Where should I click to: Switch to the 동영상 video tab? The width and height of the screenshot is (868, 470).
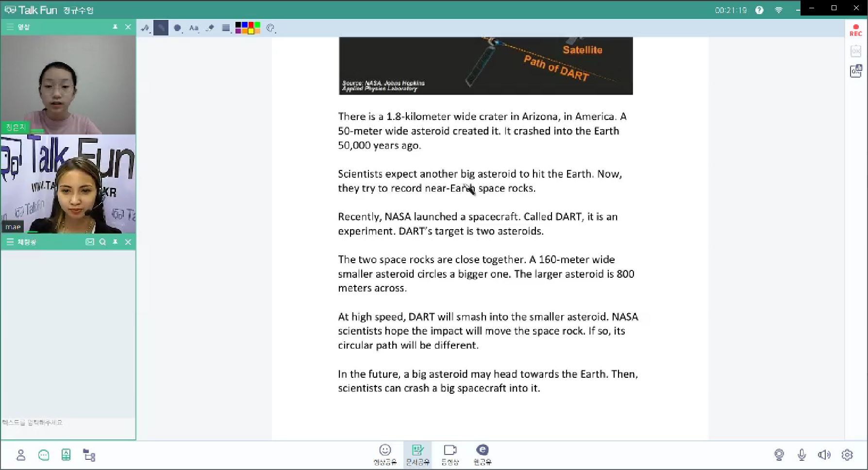click(450, 455)
